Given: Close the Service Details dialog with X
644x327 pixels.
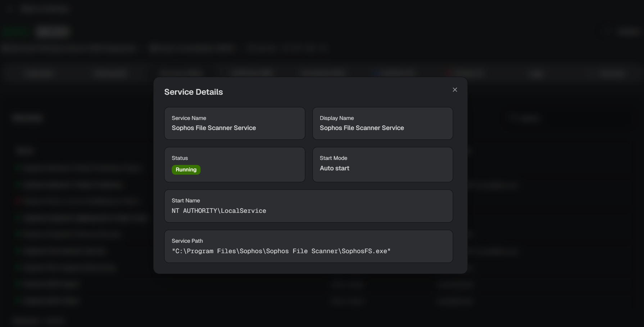Looking at the screenshot, I should [x=455, y=90].
